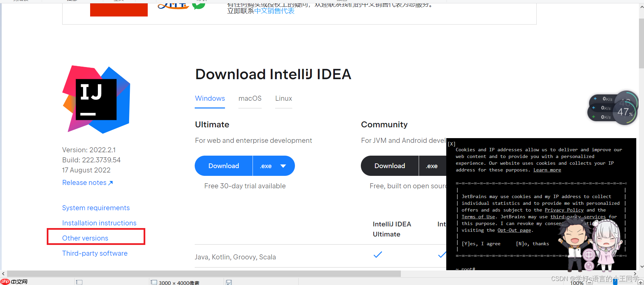Click For web and enterprise development text
The image size is (644, 285).
[254, 140]
